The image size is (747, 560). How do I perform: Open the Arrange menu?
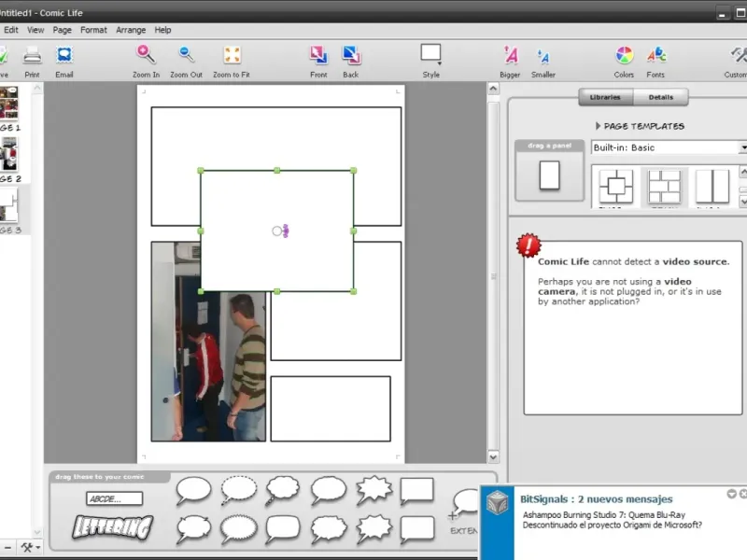(131, 30)
